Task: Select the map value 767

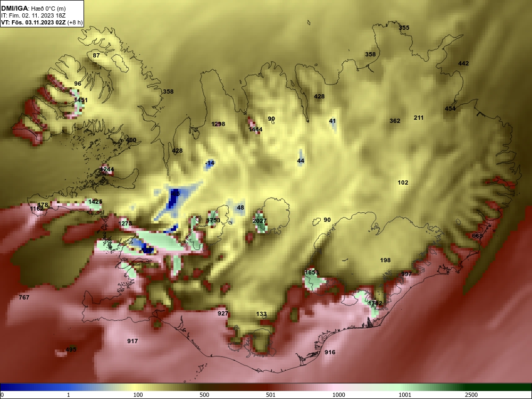Action: click(x=24, y=297)
